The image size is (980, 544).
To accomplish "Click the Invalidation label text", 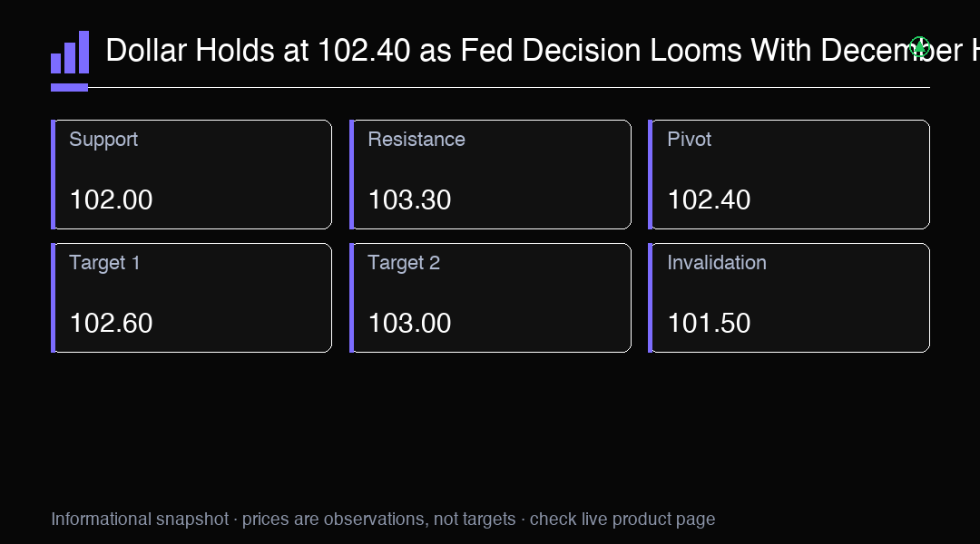I will tap(717, 262).
